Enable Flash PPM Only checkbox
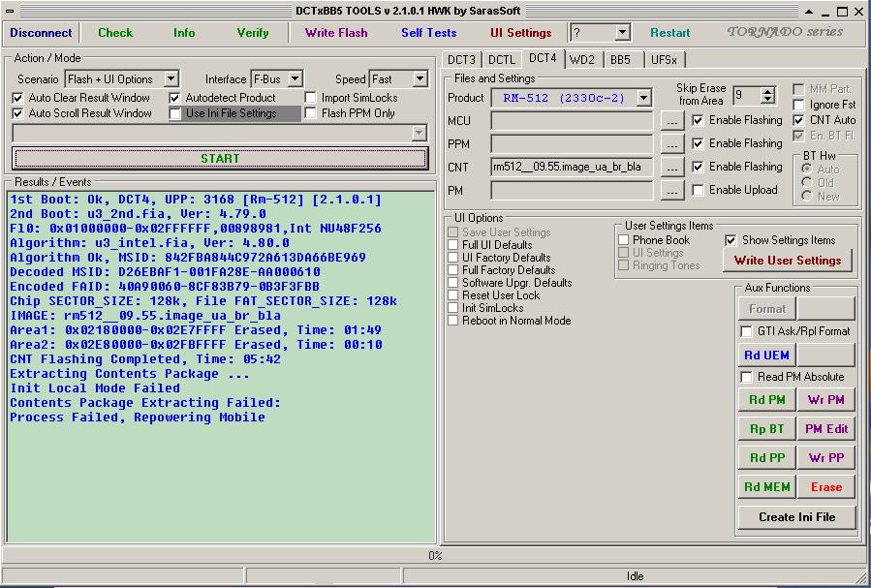 [x=311, y=114]
